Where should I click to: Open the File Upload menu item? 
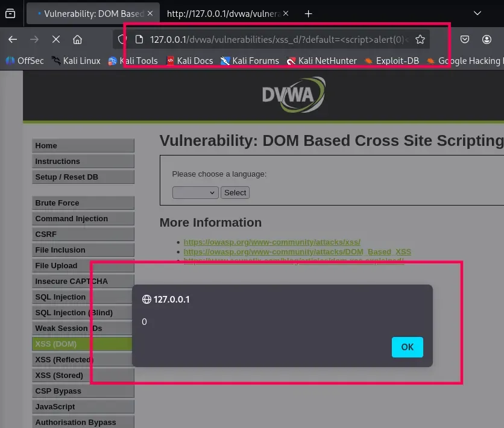[83, 266]
